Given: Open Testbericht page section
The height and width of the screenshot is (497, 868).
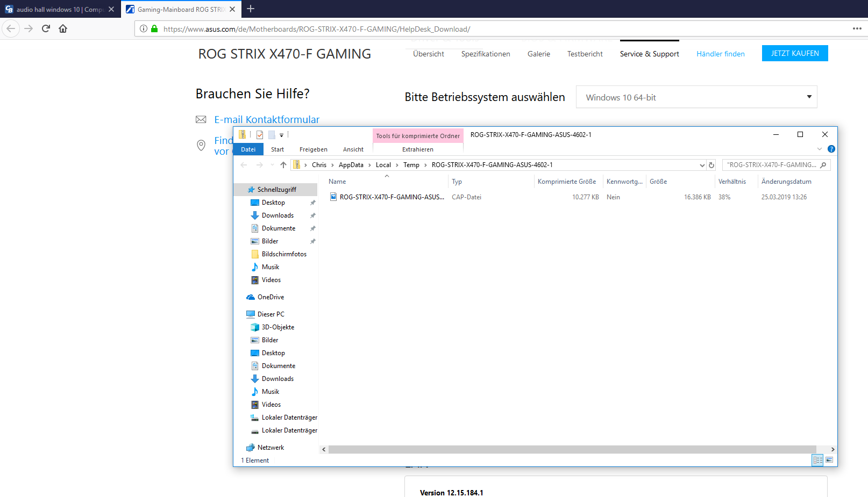Looking at the screenshot, I should [585, 54].
